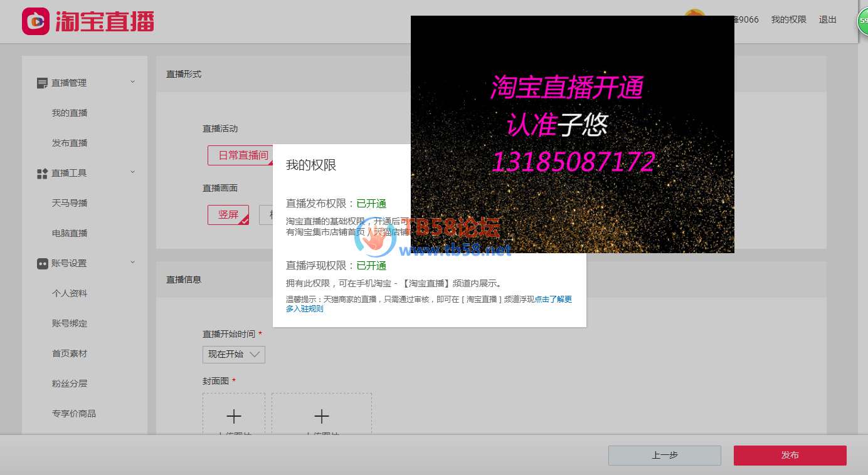Click the red 发布 publish button
The image size is (868, 475).
click(790, 456)
